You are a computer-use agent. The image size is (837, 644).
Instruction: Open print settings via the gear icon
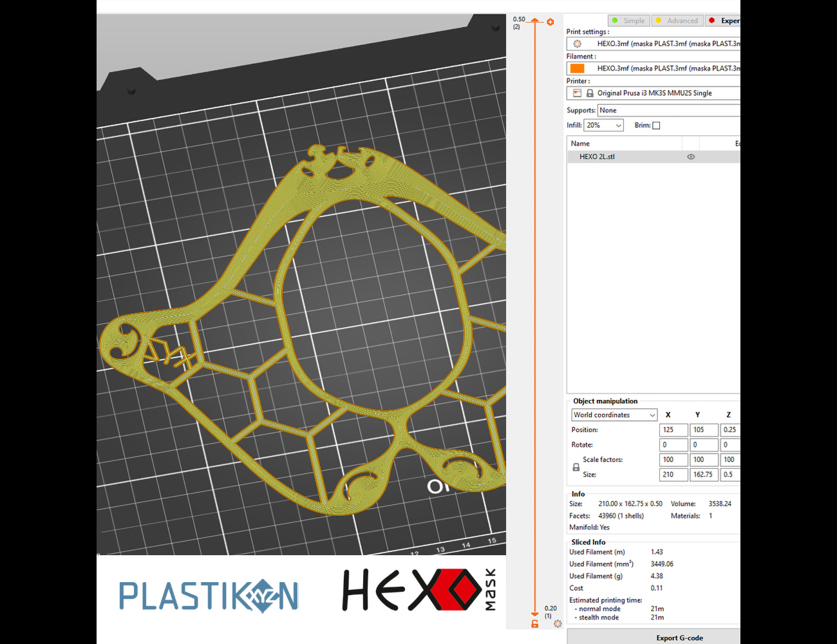[577, 44]
